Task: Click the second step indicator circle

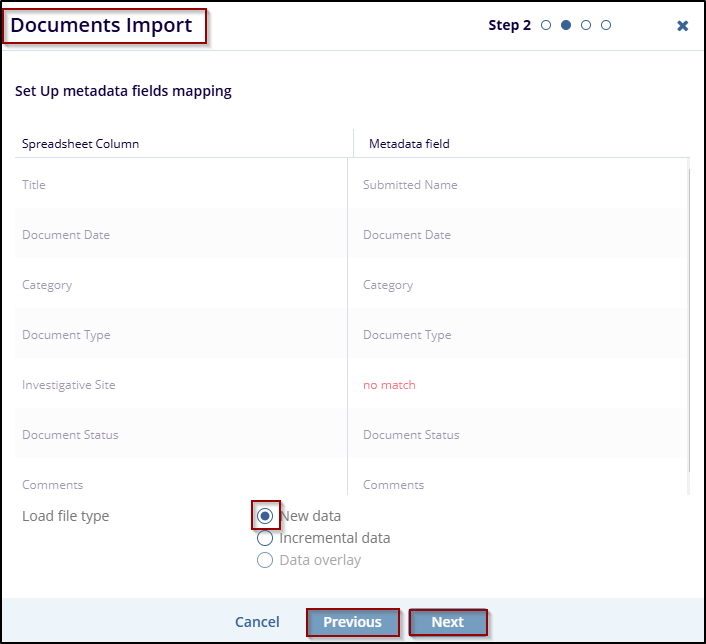Action: click(x=566, y=25)
